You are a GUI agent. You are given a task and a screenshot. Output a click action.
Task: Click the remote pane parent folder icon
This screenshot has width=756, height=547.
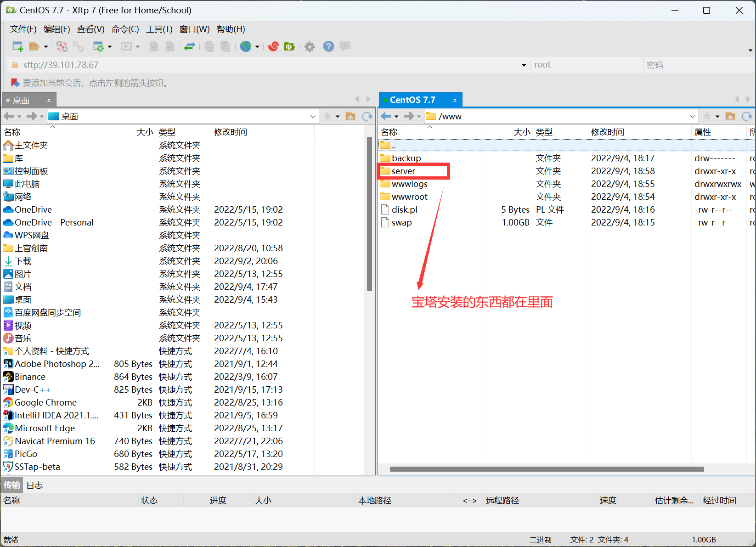pyautogui.click(x=730, y=116)
